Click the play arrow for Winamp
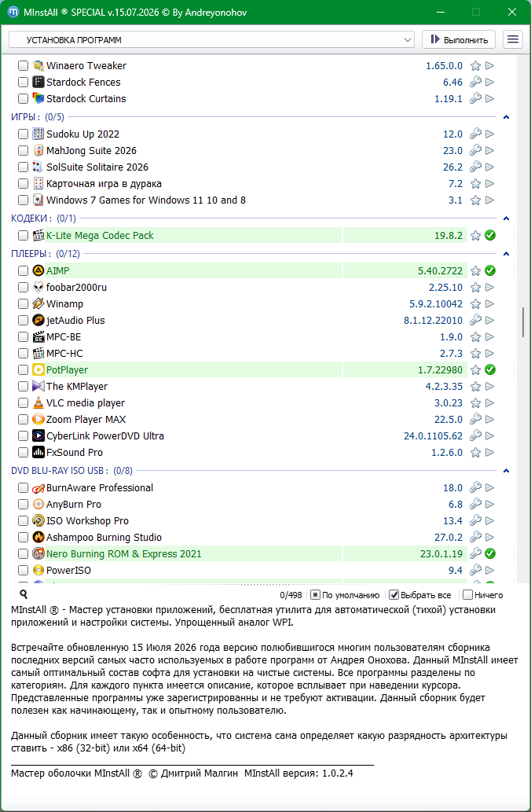Screen dimensions: 531x812 [x=489, y=304]
